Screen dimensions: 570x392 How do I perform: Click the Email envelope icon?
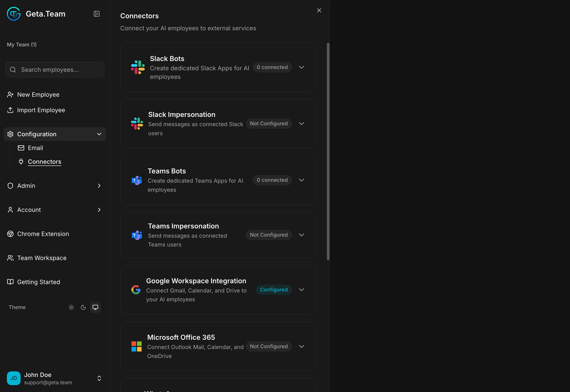(21, 148)
